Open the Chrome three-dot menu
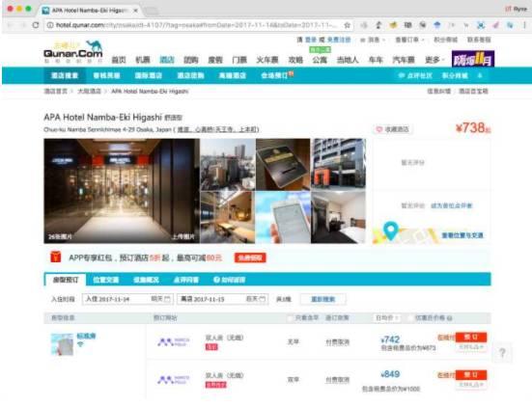The image size is (532, 407). coord(524,25)
